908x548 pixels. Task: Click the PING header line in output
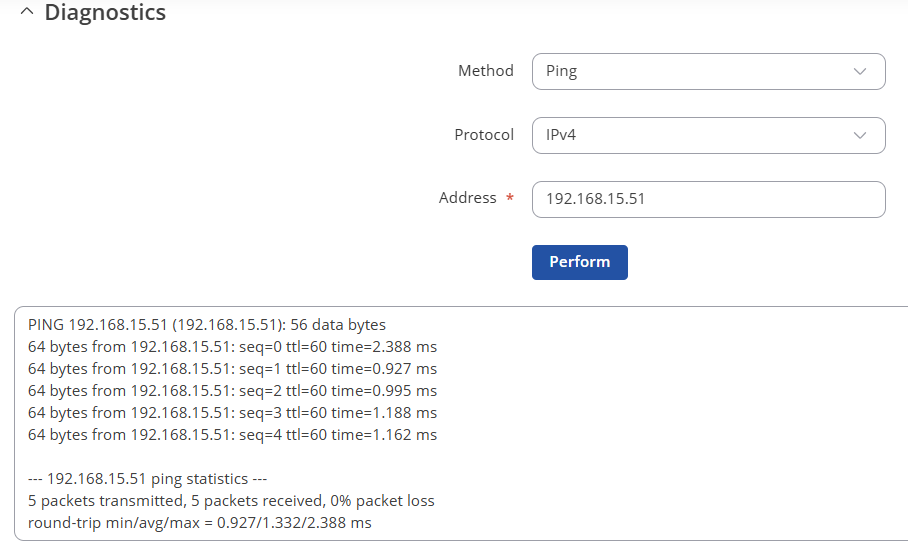pyautogui.click(x=207, y=325)
